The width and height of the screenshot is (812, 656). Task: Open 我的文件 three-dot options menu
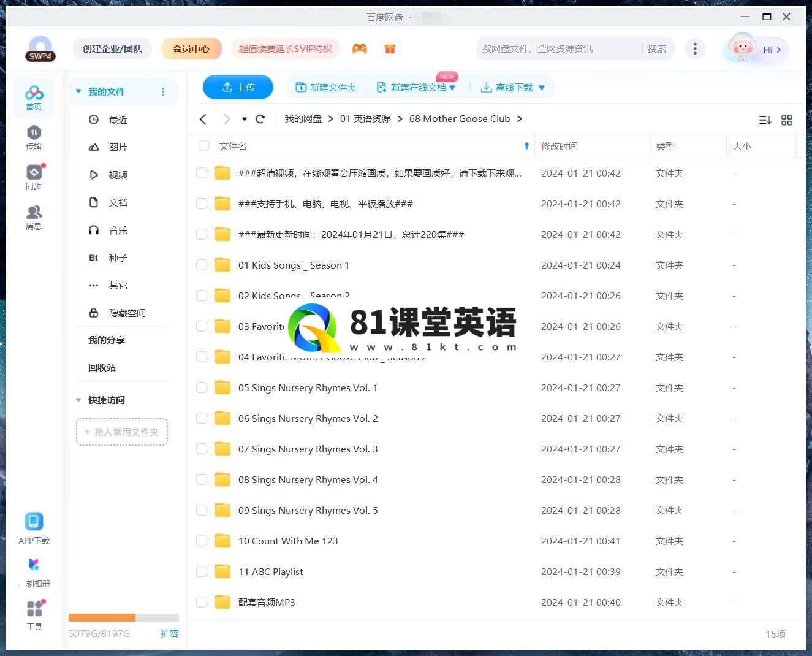tap(163, 91)
